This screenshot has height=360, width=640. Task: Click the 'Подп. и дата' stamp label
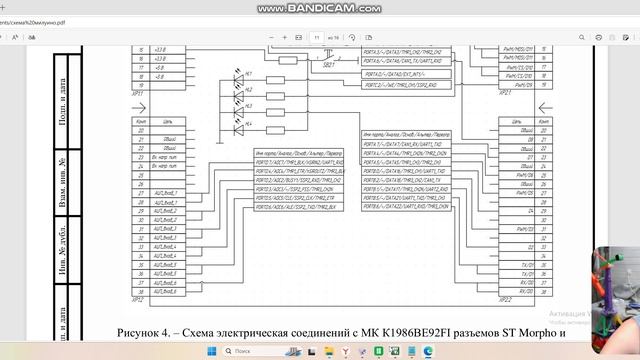point(62,102)
